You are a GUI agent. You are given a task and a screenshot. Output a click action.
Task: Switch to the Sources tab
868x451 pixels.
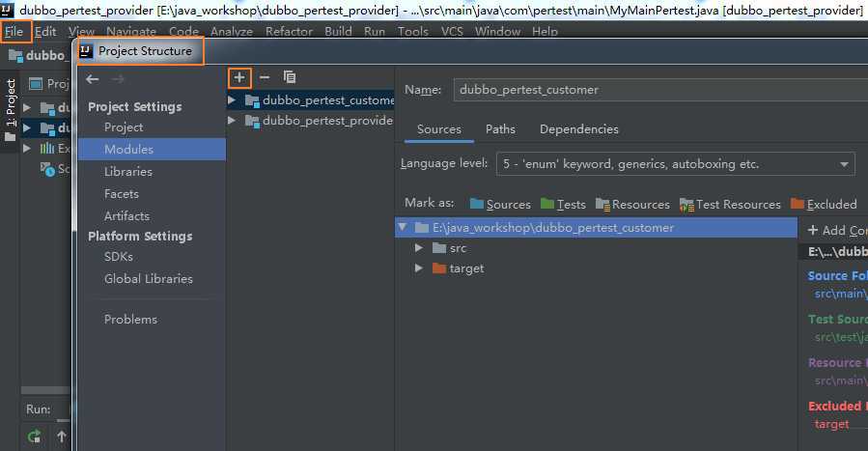(439, 129)
